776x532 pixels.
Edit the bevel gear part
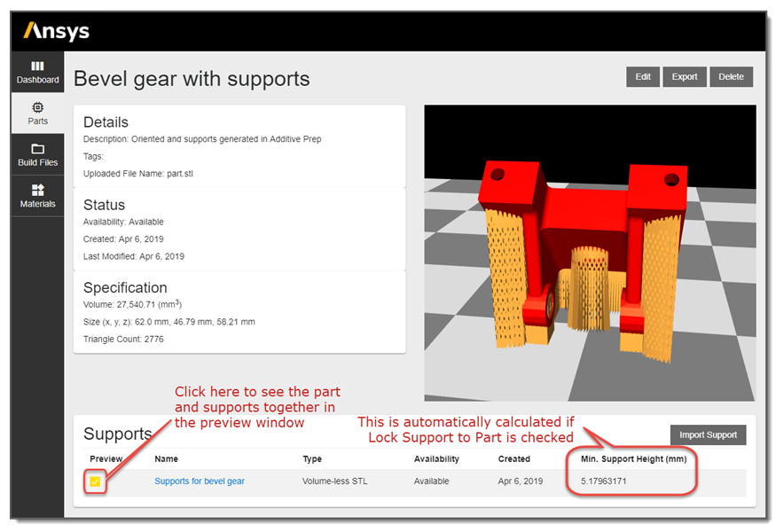tap(642, 76)
